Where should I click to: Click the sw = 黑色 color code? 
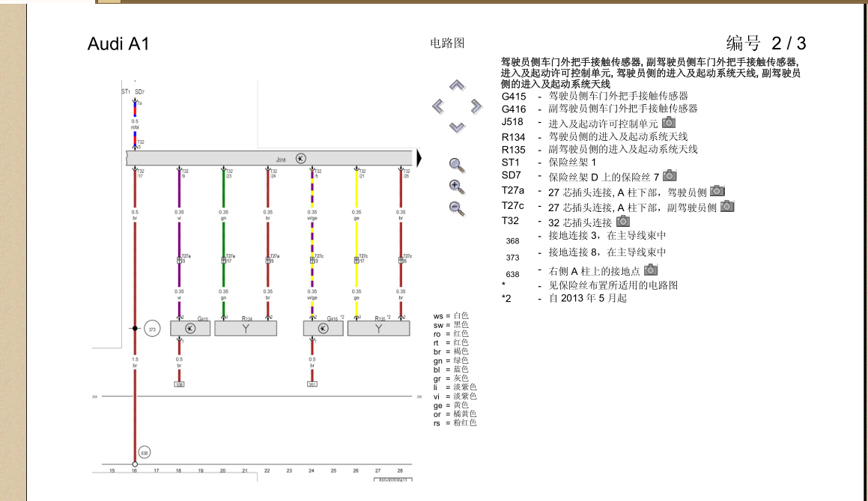(451, 325)
